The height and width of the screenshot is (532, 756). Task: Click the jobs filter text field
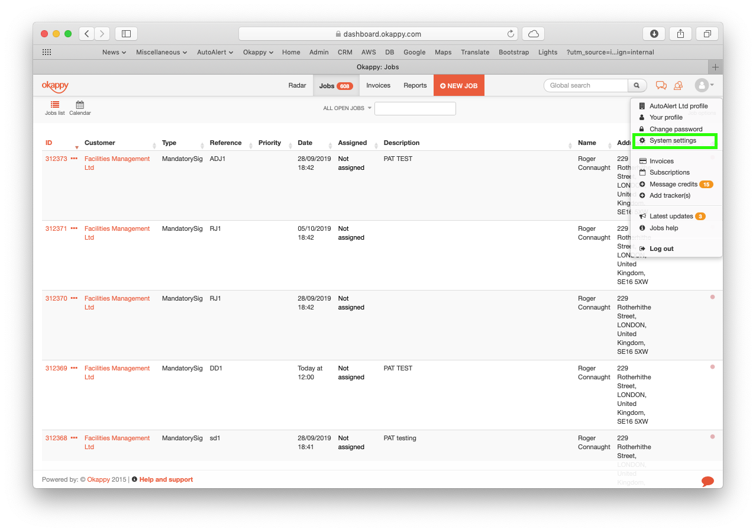[x=415, y=108]
